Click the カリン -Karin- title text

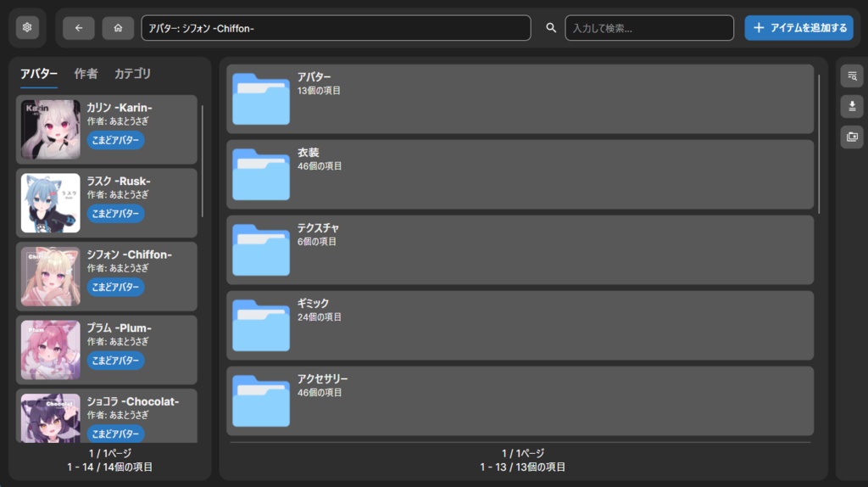point(119,108)
